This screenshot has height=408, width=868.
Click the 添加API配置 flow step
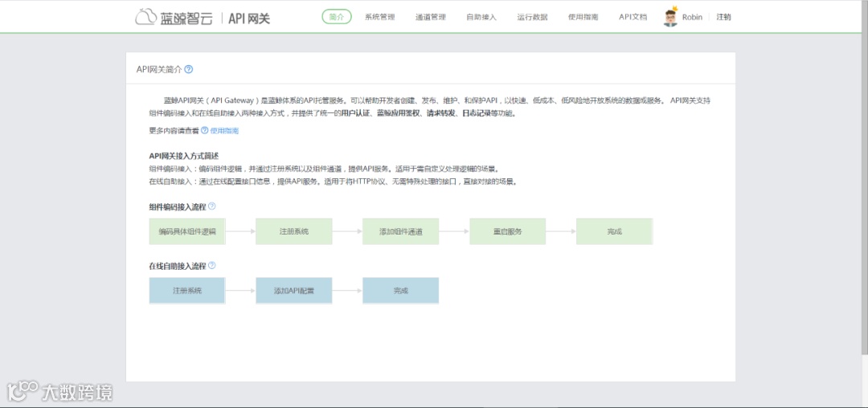294,290
